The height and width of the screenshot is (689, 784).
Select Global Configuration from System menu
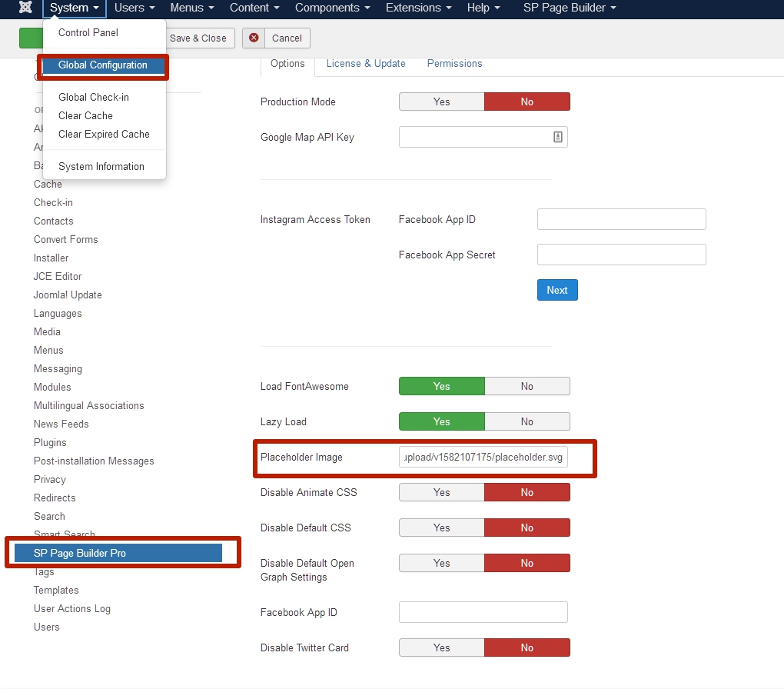103,65
